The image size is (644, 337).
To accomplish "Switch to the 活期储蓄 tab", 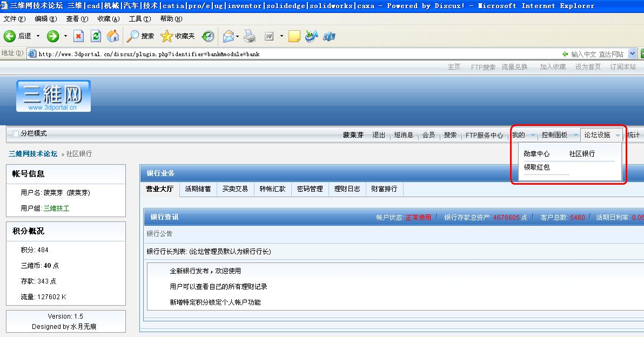I will pos(198,189).
